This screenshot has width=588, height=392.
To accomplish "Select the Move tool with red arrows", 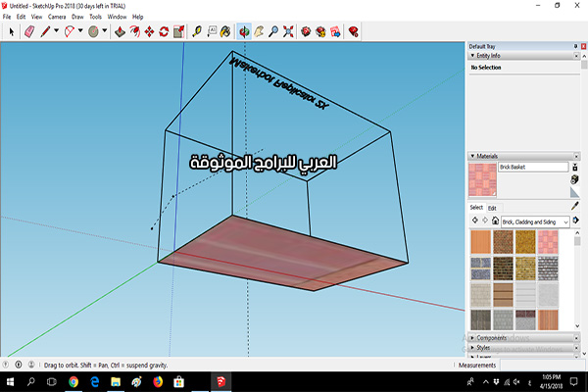I will click(x=149, y=32).
